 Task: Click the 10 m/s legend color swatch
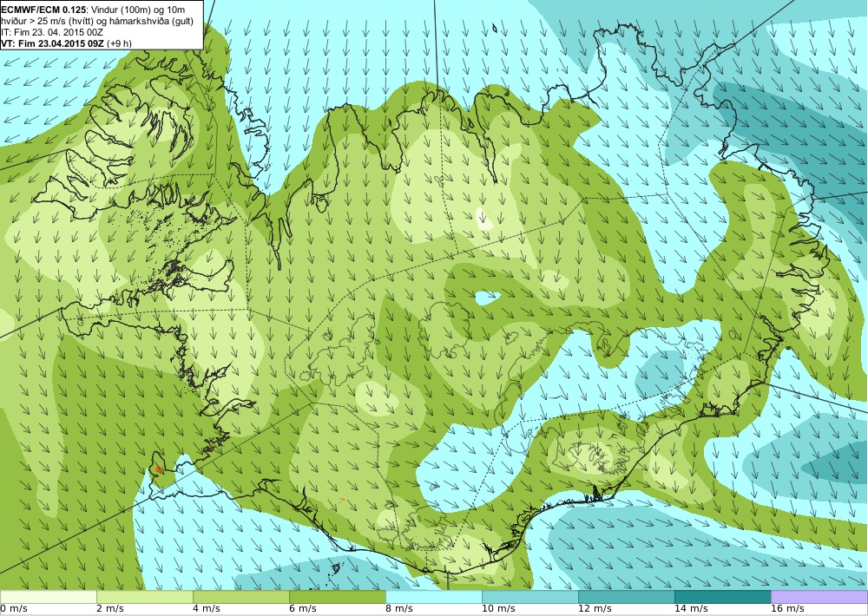(529, 597)
